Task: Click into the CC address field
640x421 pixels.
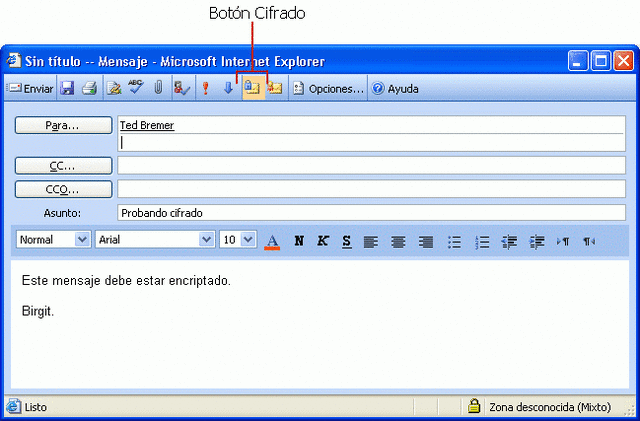Action: (x=371, y=165)
